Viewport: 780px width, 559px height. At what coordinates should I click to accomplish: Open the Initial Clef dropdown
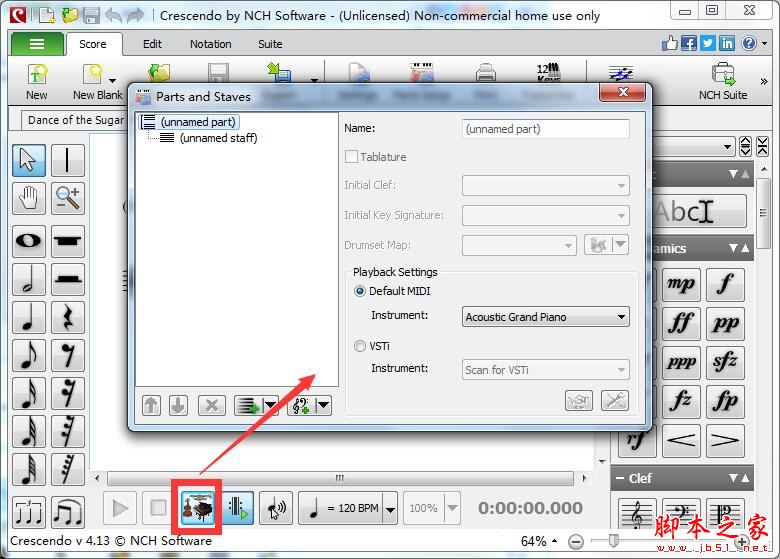point(546,186)
